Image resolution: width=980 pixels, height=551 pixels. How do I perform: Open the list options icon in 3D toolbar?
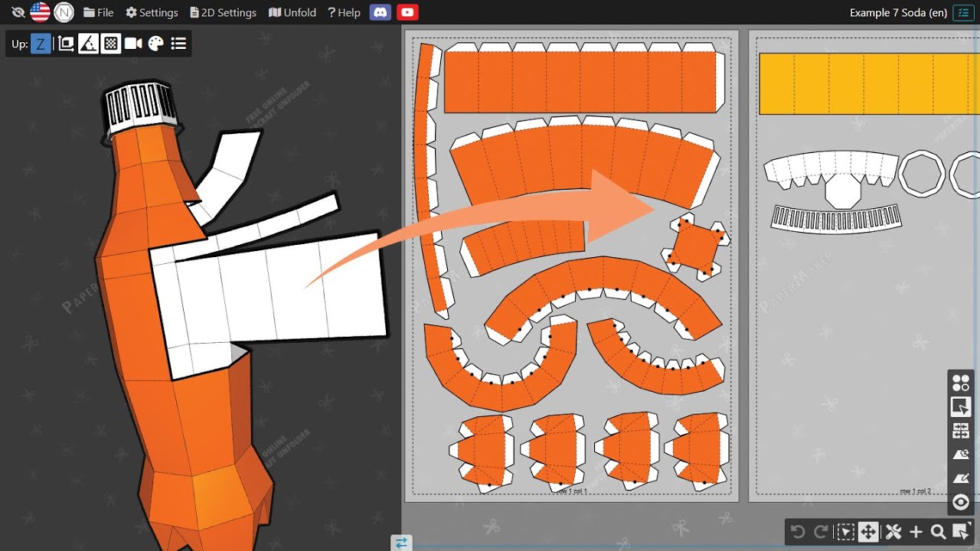tap(178, 44)
